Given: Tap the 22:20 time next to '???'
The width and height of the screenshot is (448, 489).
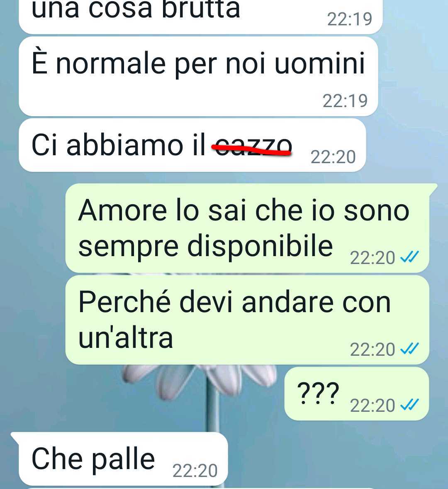Looking at the screenshot, I should (x=372, y=406).
